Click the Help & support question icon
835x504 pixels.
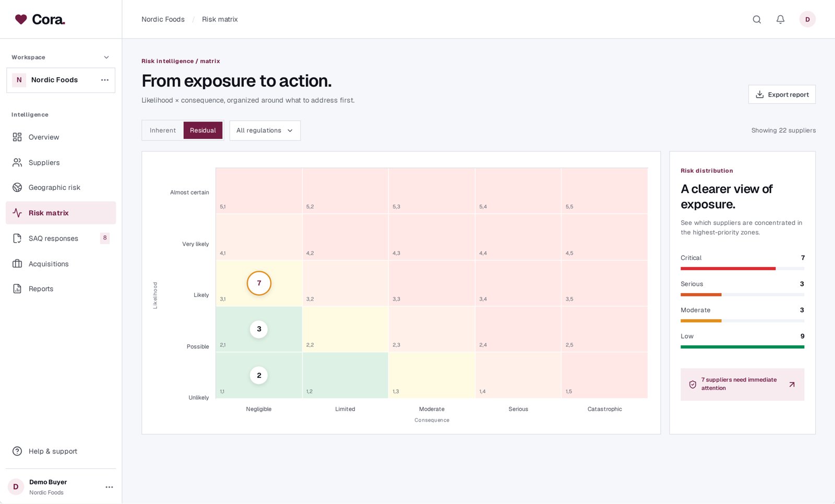tap(17, 451)
